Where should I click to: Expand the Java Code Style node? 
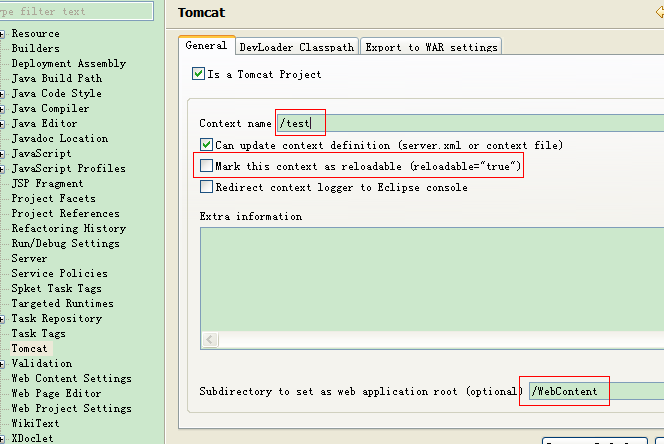coord(3,94)
